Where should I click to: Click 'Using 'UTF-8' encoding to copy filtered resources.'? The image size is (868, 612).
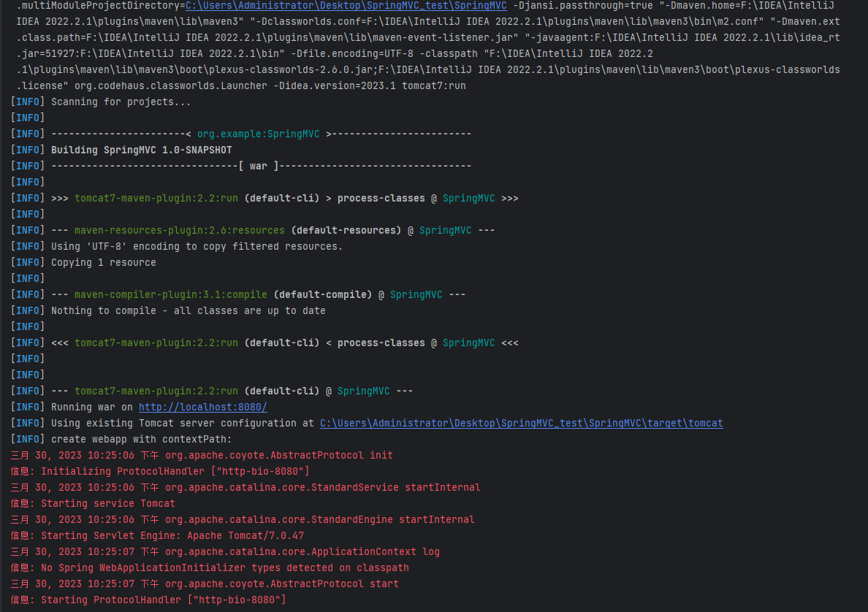[197, 246]
